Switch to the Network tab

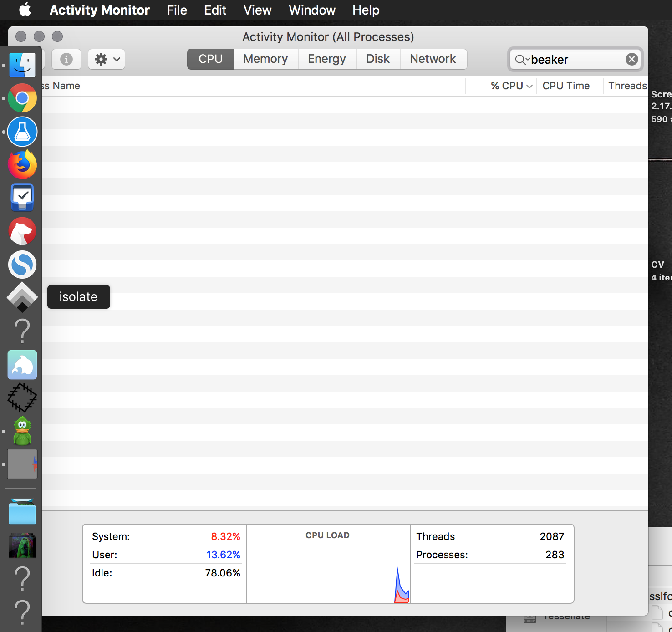point(433,59)
